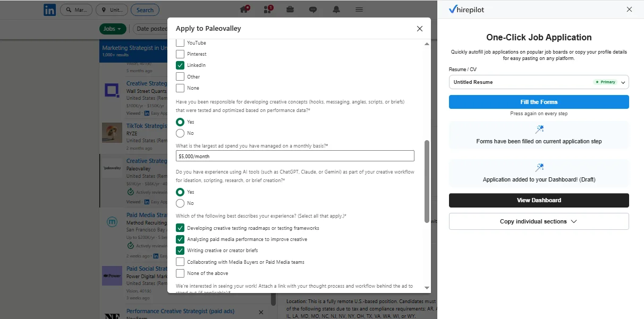644x319 pixels.
Task: Open the Home icon in LinkedIn nav
Action: point(244,10)
